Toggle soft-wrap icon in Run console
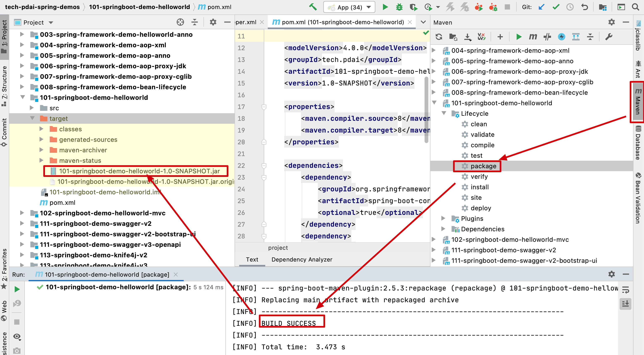Image resolution: width=644 pixels, height=355 pixels. pyautogui.click(x=625, y=290)
